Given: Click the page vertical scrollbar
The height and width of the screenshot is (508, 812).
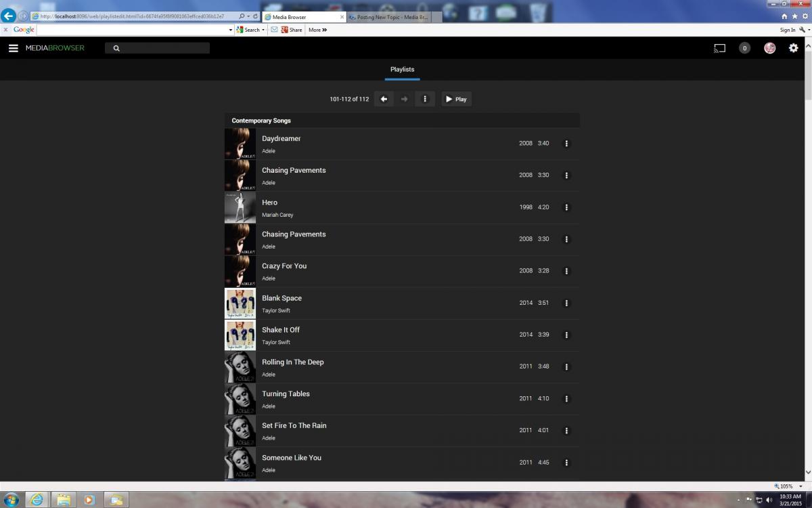Looking at the screenshot, I should click(808, 259).
